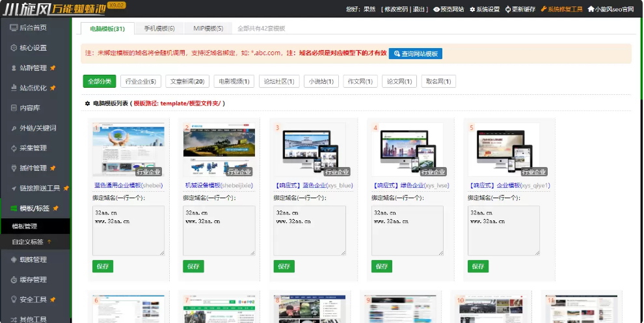644x323 pixels.
Task: Click the refresh icon for 更新缓存
Action: 508,9
